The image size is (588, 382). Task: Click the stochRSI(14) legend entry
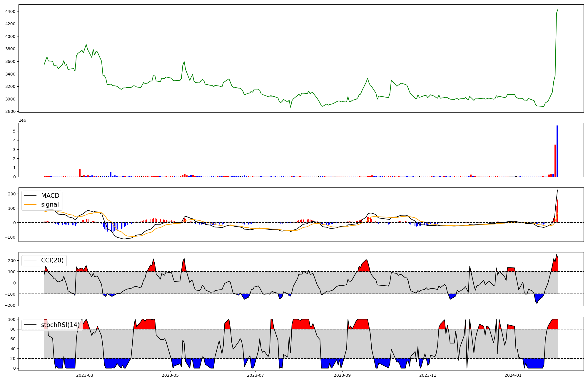60,325
